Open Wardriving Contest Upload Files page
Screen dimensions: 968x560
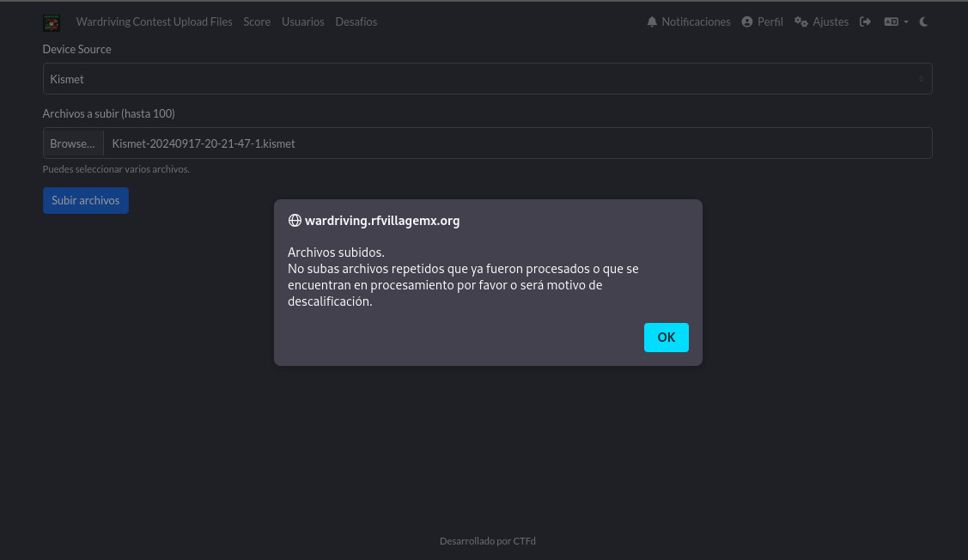154,22
